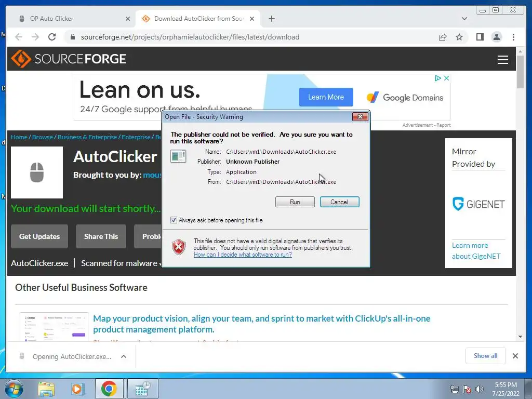Open the SourceForge hamburger menu
This screenshot has height=399, width=532.
click(503, 60)
